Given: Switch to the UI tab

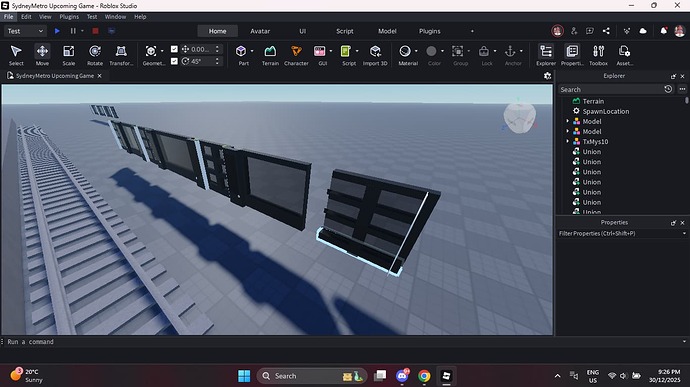Looking at the screenshot, I should 302,31.
